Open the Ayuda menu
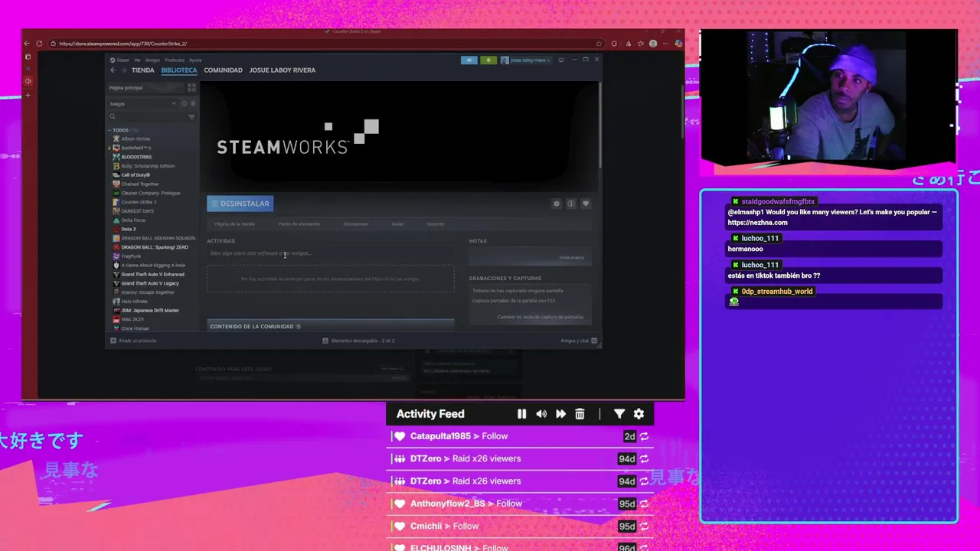 [x=195, y=60]
